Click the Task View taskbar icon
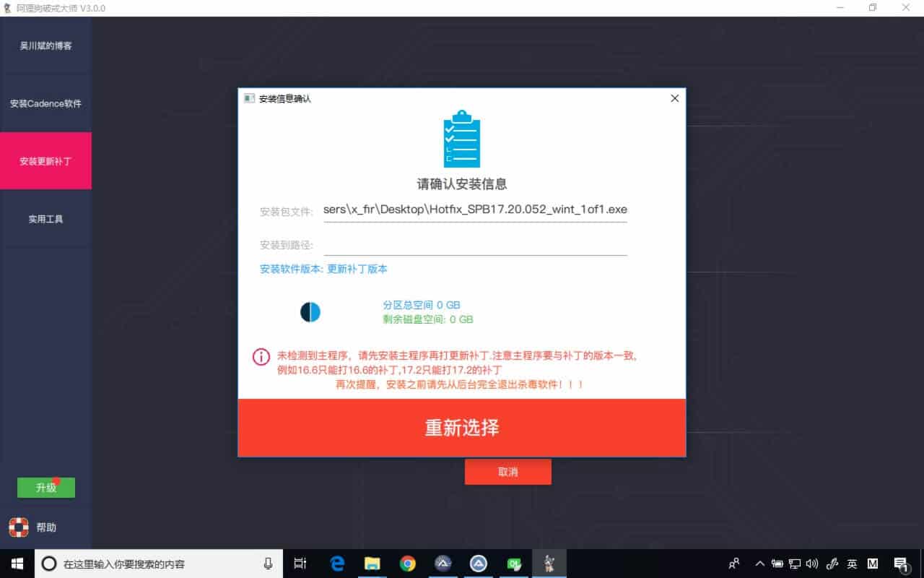The image size is (924, 578). (x=300, y=564)
